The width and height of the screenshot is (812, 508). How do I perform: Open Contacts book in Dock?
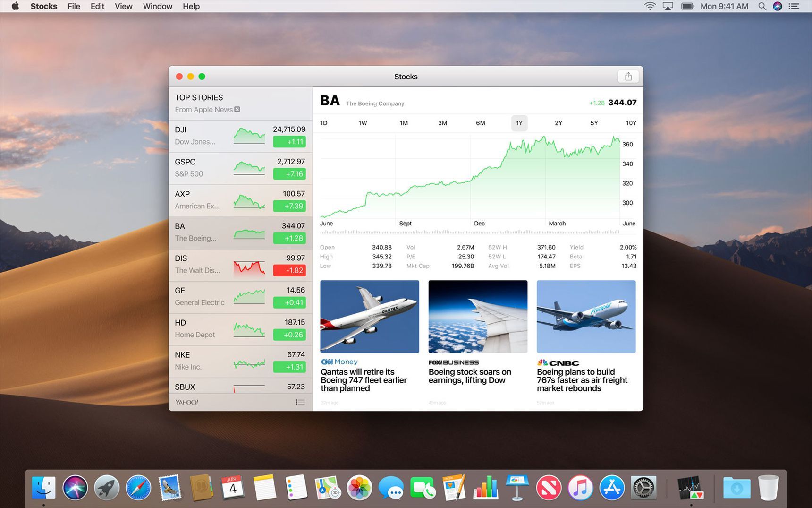tap(202, 488)
